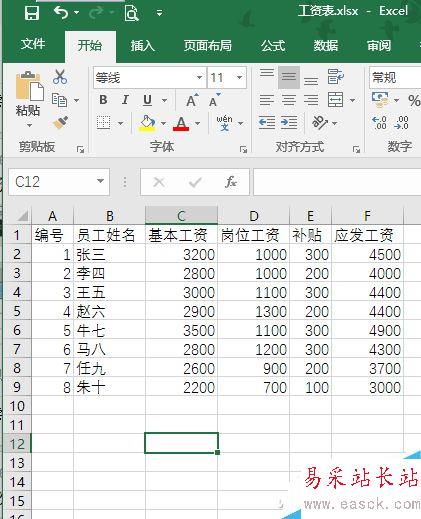
Task: Click the Paste clipboard icon
Action: tap(29, 86)
